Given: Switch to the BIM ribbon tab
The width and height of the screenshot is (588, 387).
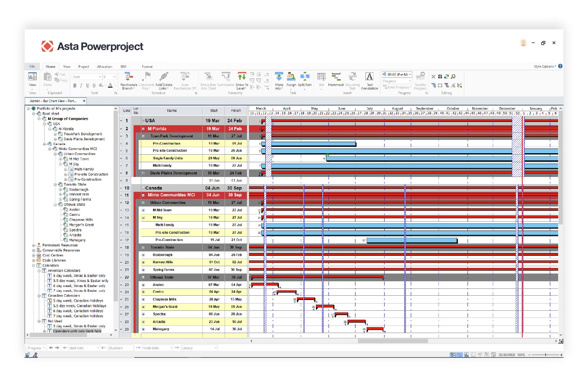Looking at the screenshot, I should point(123,67).
